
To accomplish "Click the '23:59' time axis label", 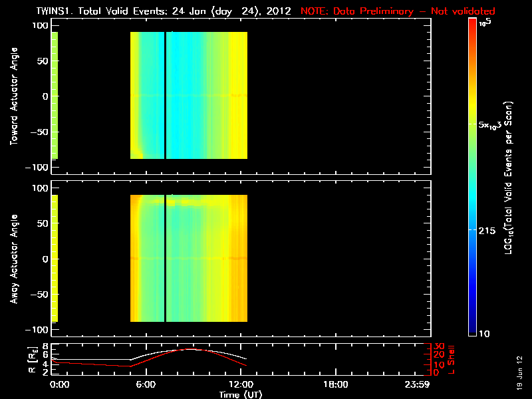I will pos(417,384).
